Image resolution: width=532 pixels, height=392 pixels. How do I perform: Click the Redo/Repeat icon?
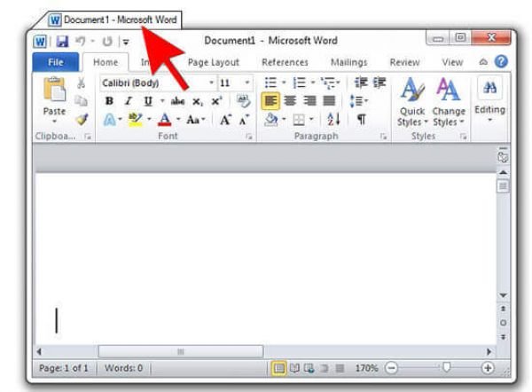pos(107,42)
